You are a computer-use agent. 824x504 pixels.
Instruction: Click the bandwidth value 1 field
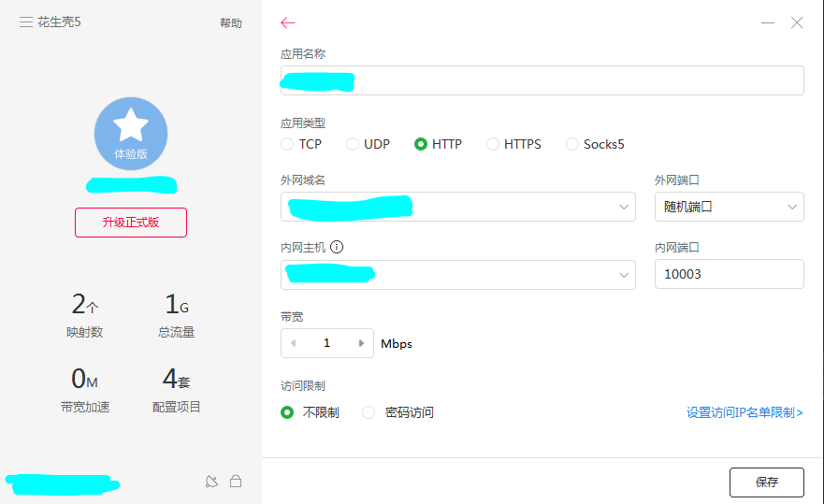click(326, 343)
